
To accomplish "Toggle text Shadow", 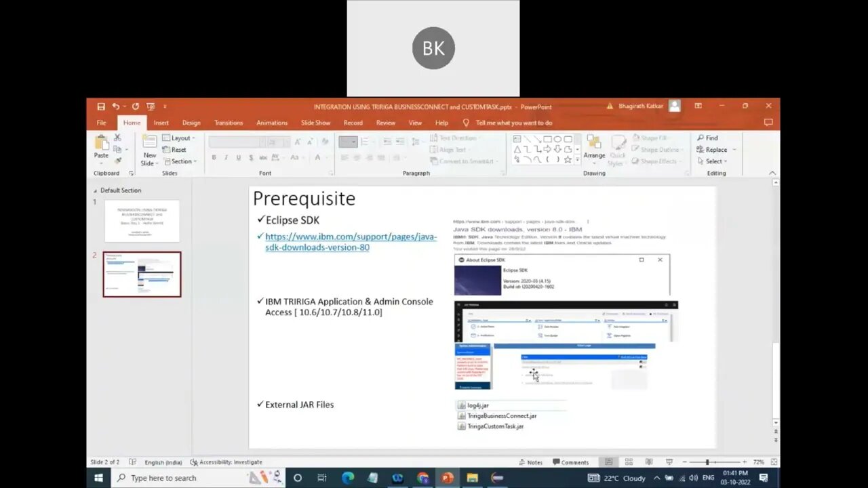I will click(x=251, y=157).
